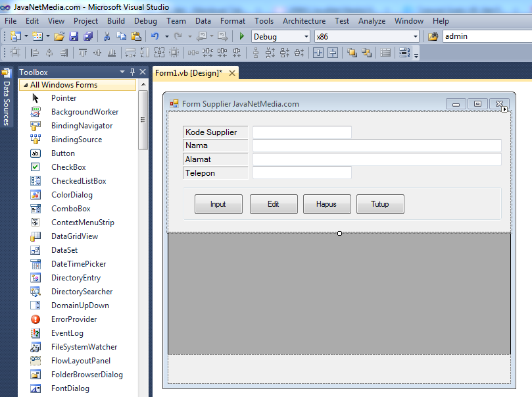Open the Undo history dropdown arrow
Viewport: 532px width, 397px height.
pos(166,36)
